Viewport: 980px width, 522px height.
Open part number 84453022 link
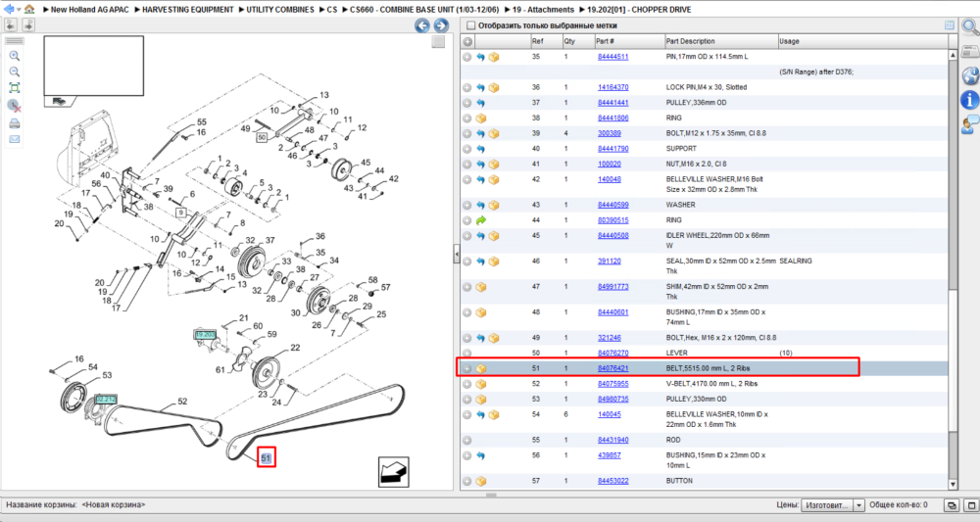point(613,482)
